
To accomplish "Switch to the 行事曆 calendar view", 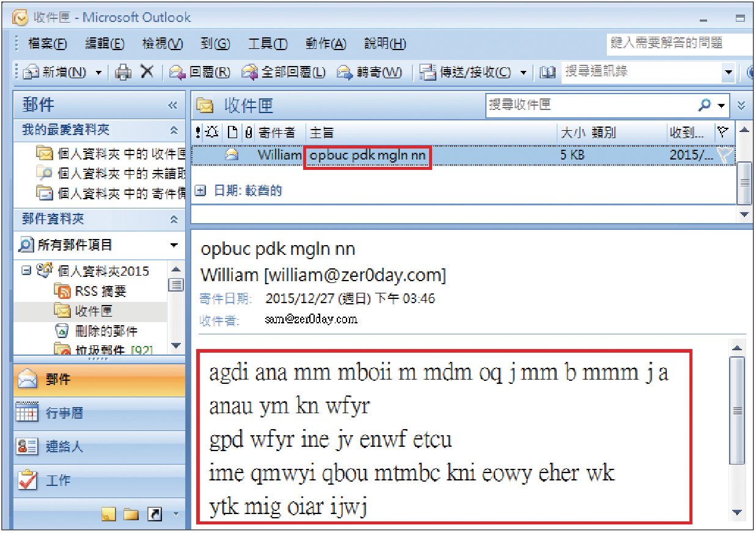I will (x=100, y=413).
